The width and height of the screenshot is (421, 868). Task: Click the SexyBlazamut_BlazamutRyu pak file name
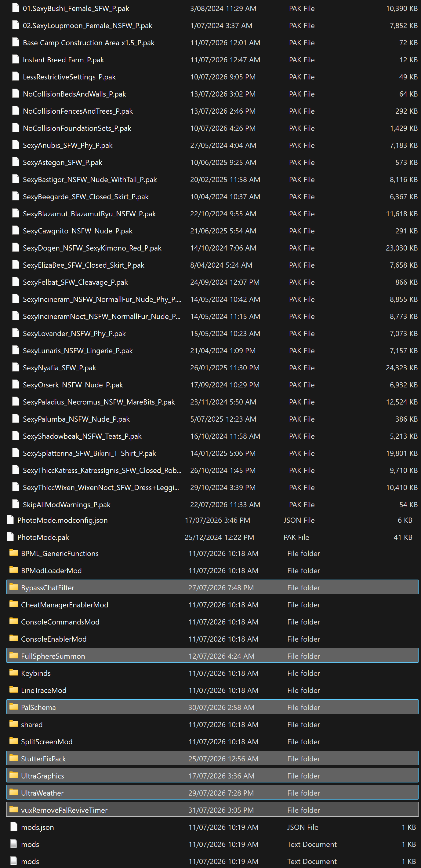pyautogui.click(x=89, y=214)
